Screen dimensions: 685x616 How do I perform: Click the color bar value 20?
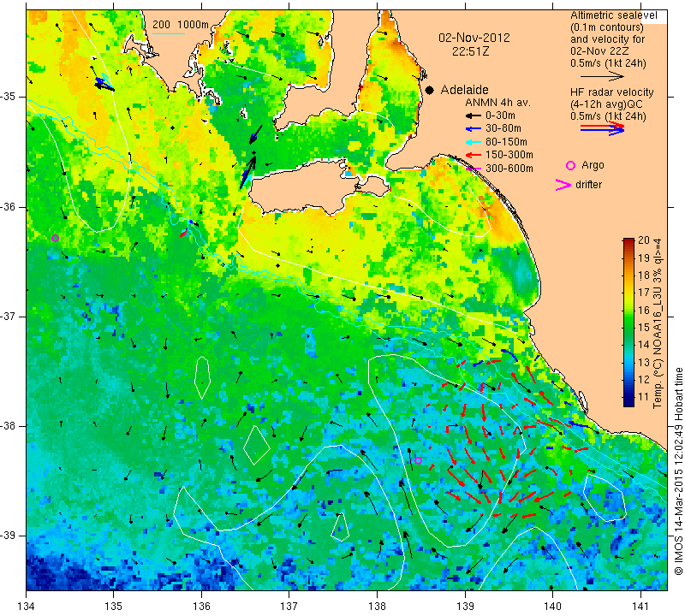tap(644, 240)
